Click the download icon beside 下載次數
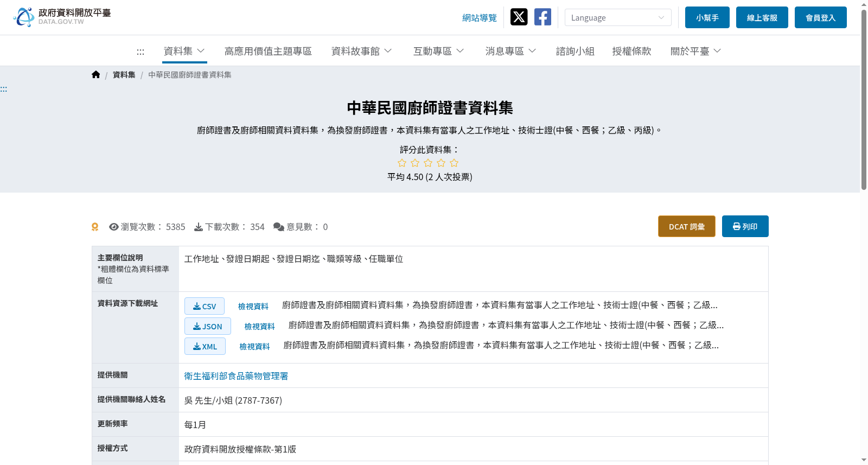The height and width of the screenshot is (465, 868). (199, 227)
